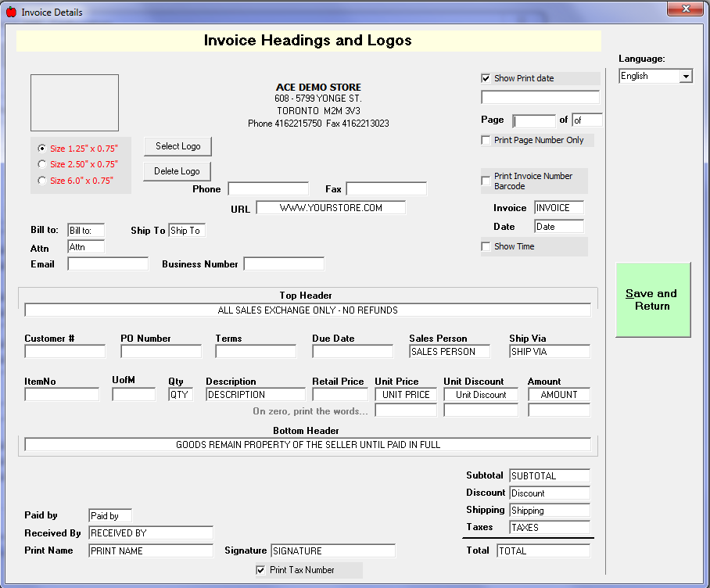
Task: Click the SALES PERSON field
Action: point(450,352)
